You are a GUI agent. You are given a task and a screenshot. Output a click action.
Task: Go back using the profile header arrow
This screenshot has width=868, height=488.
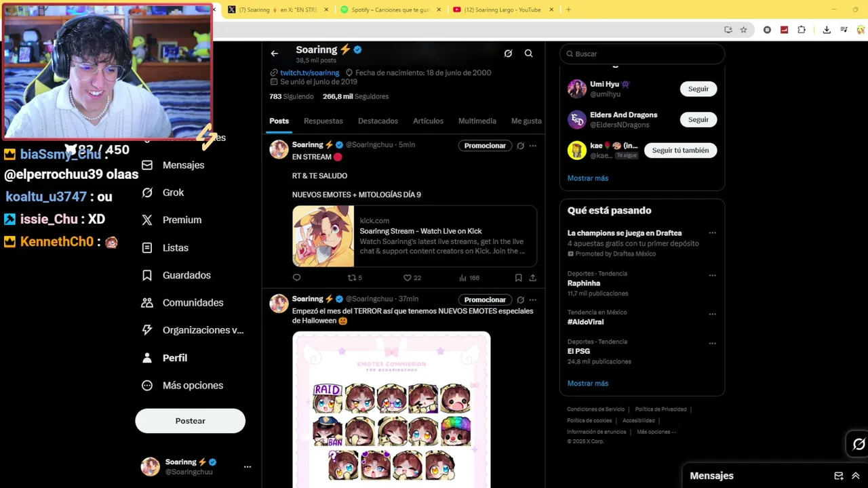[275, 54]
